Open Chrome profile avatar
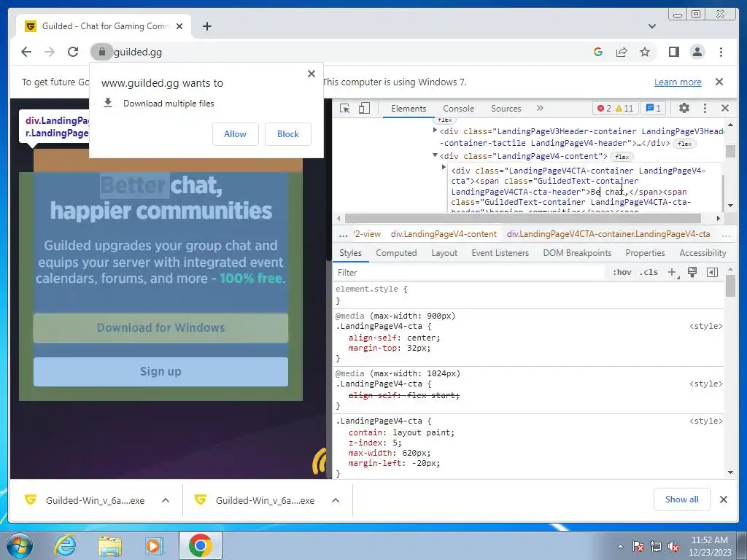This screenshot has width=747, height=560. click(x=697, y=52)
